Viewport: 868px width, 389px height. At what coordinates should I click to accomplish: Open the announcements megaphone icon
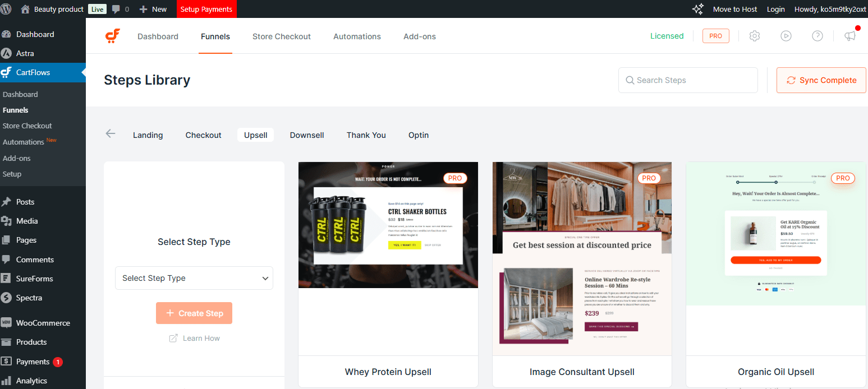[850, 36]
